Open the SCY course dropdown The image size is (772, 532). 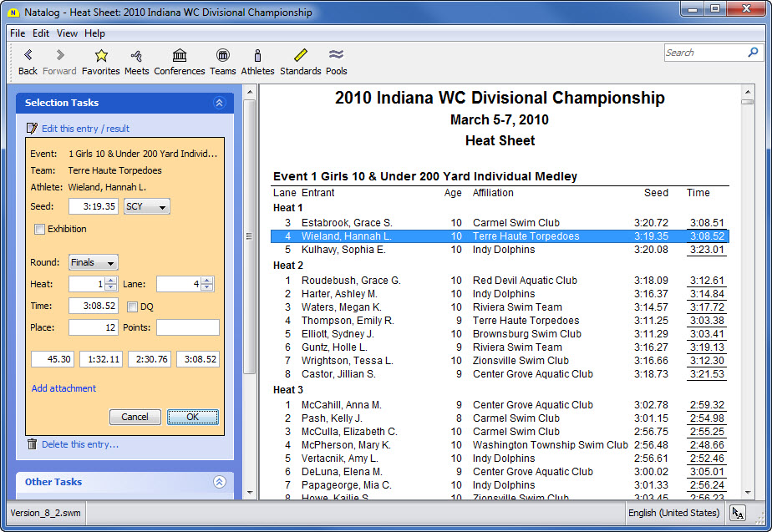[146, 206]
